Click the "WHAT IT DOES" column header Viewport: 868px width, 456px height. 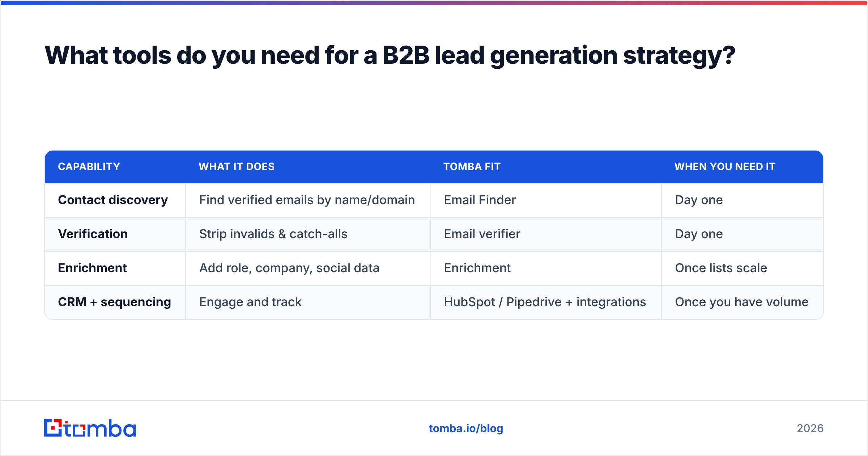(x=237, y=166)
